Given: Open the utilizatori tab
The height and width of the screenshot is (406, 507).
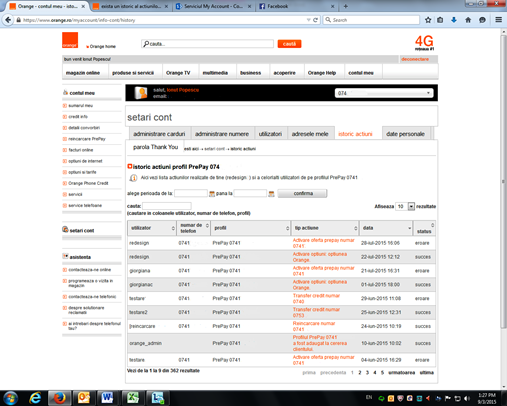Looking at the screenshot, I should coord(270,134).
